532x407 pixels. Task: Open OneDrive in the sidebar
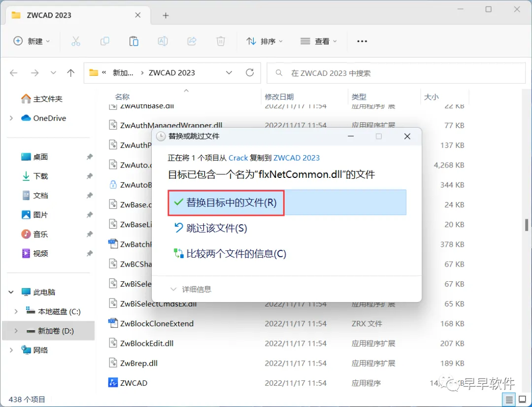pos(43,118)
